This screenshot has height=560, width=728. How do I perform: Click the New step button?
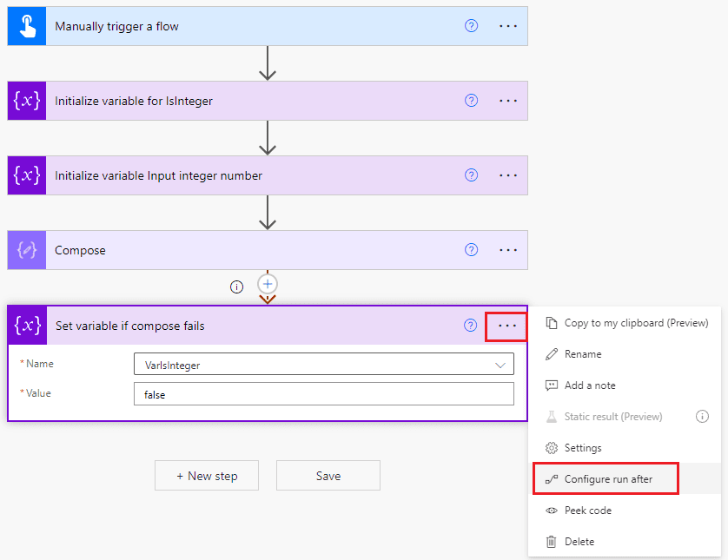[x=206, y=475]
